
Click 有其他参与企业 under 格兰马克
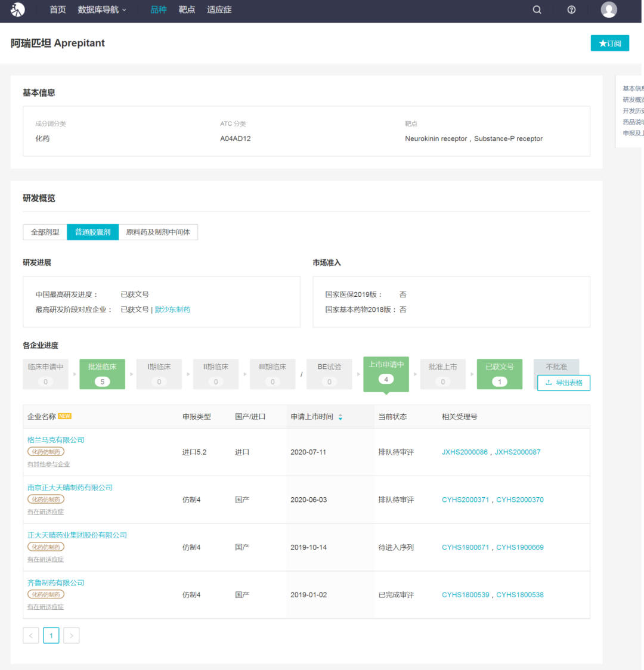pos(49,464)
